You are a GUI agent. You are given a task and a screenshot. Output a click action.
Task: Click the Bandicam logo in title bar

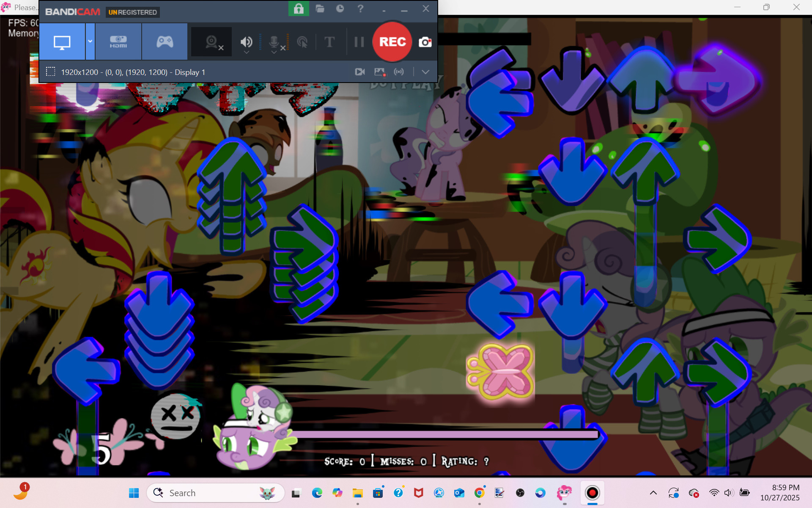coord(73,12)
